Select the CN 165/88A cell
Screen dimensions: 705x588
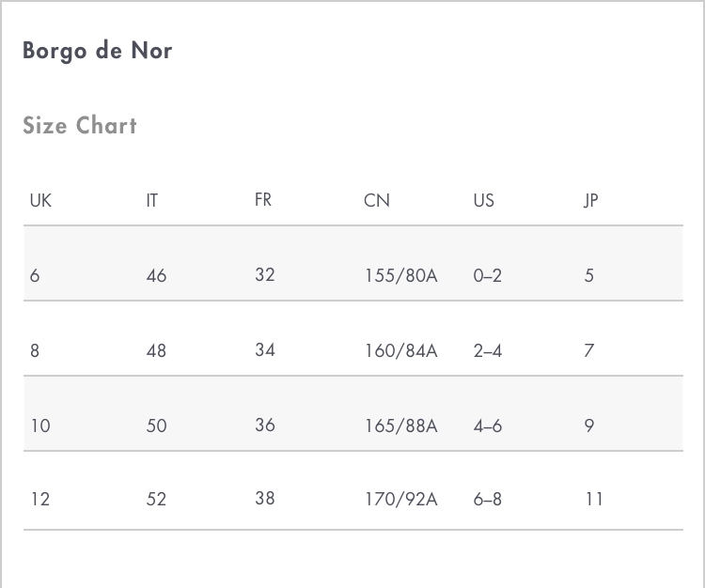(x=401, y=426)
